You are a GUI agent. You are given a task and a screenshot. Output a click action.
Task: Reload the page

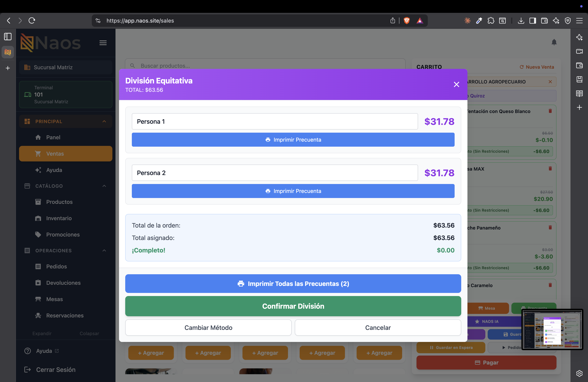click(32, 20)
